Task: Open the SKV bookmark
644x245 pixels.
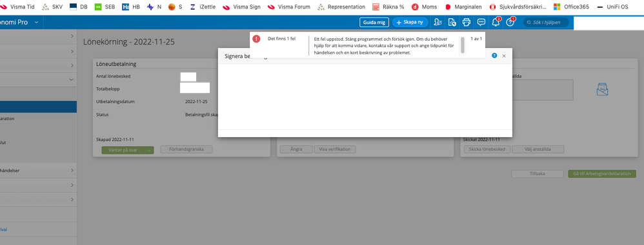Action: (52, 6)
